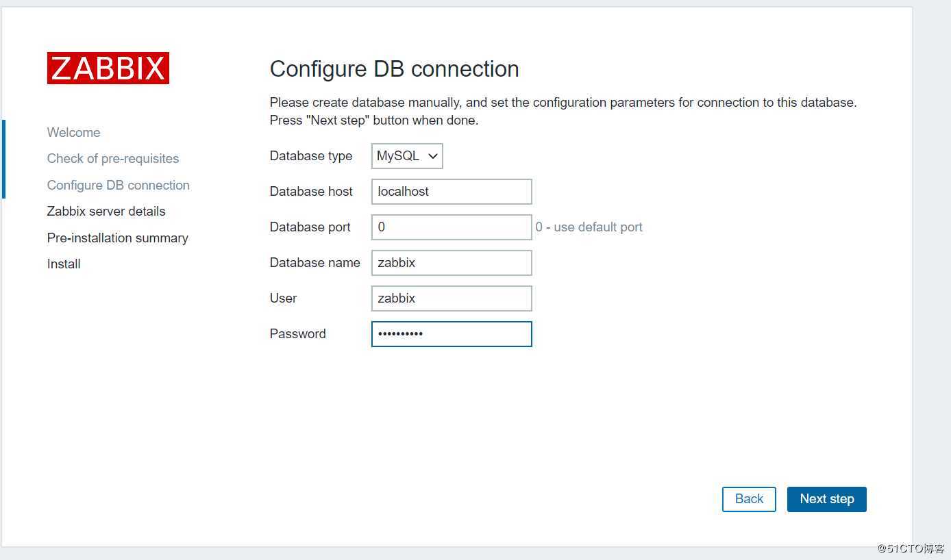
Task: Select Zabbix server details step
Action: pos(106,212)
